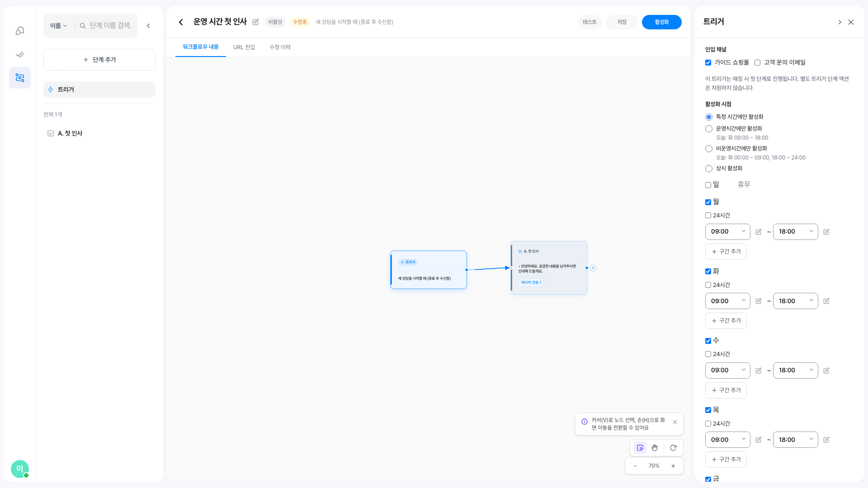Uncheck the Wednesday (수) checkbox
Image resolution: width=868 pixels, height=488 pixels.
[x=708, y=341]
